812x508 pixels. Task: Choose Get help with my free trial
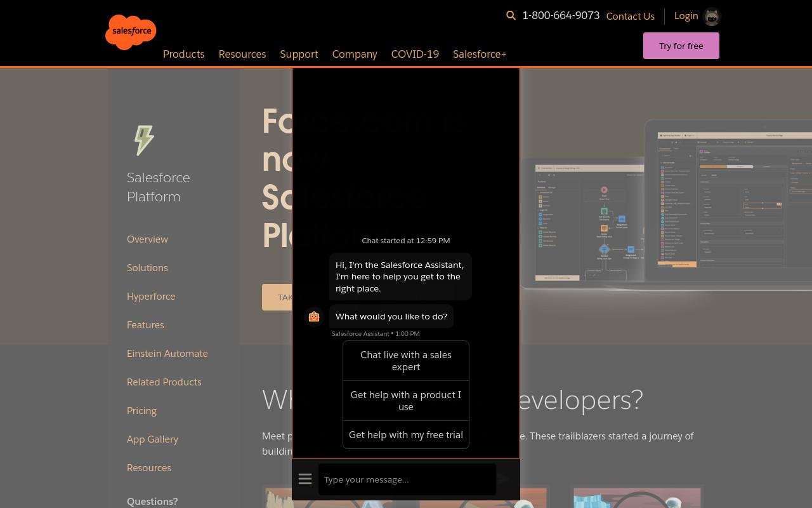click(406, 435)
